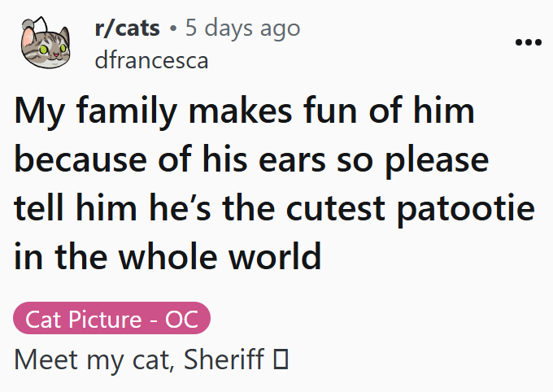
Task: Filter by the "Cat Picture - OC" flair
Action: coord(112,319)
